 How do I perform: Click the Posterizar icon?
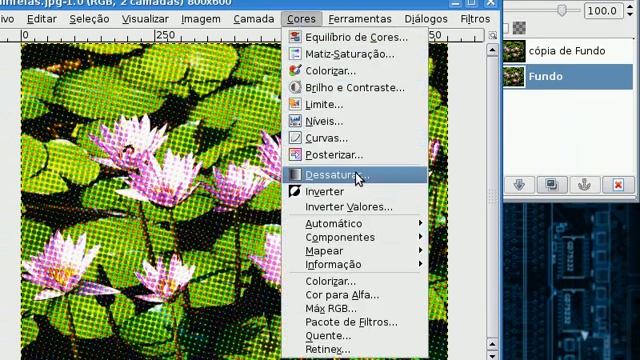295,154
